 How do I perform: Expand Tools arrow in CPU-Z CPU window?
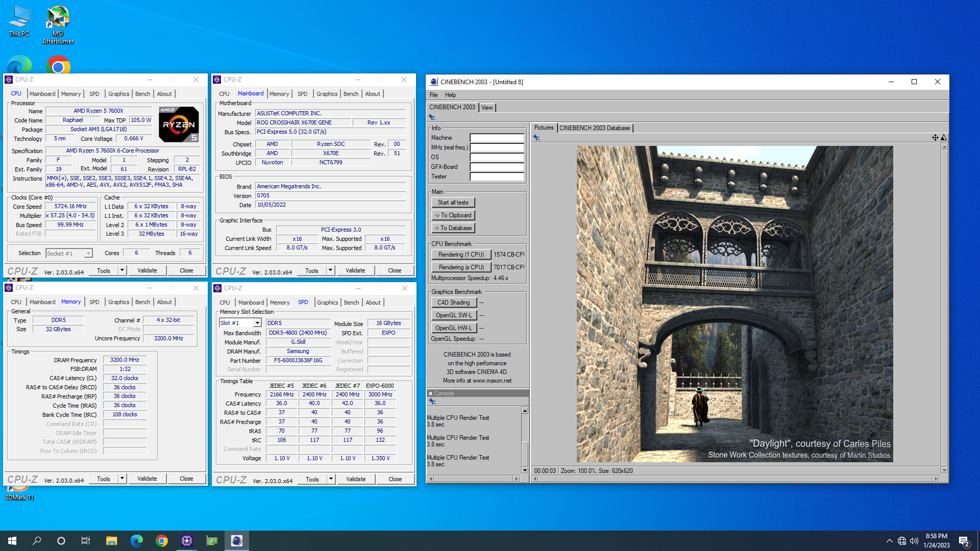tap(122, 270)
